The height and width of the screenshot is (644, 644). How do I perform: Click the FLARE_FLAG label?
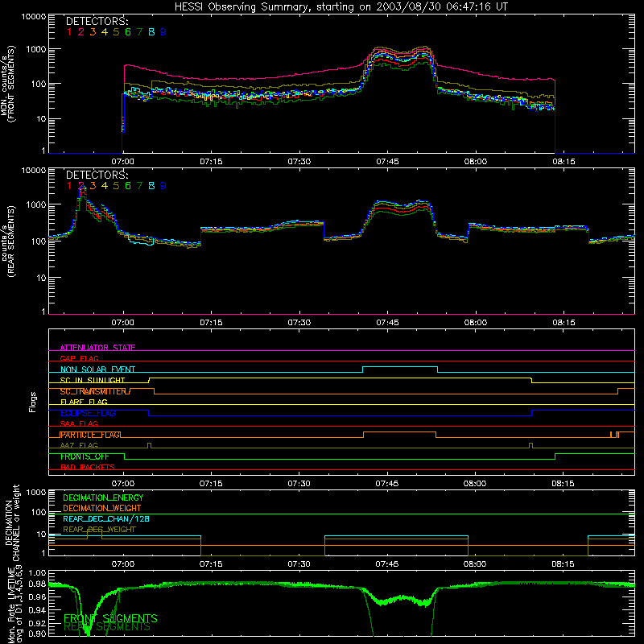(84, 402)
